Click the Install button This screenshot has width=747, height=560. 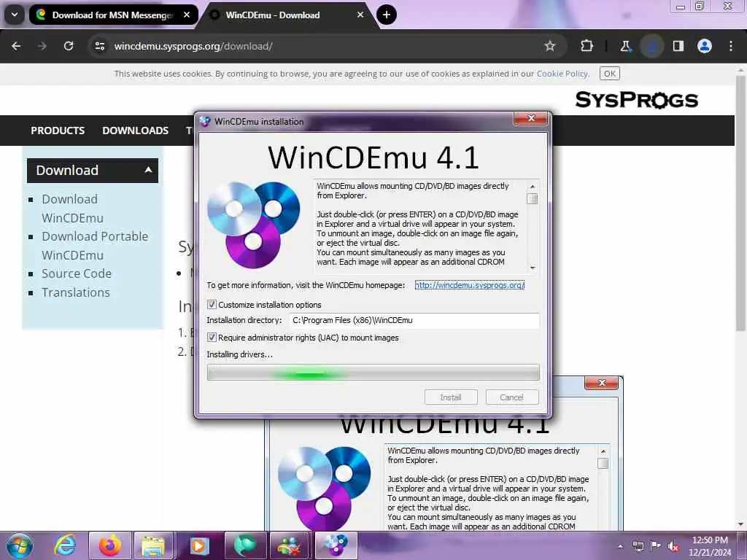(451, 397)
